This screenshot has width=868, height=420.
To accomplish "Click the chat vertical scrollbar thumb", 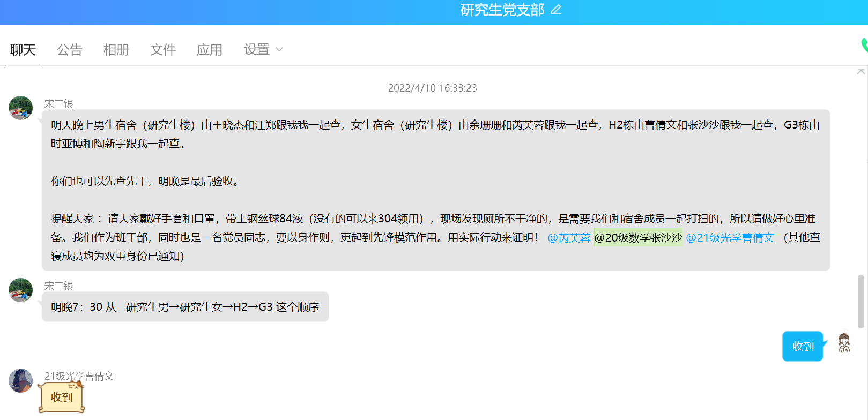I will 861,301.
